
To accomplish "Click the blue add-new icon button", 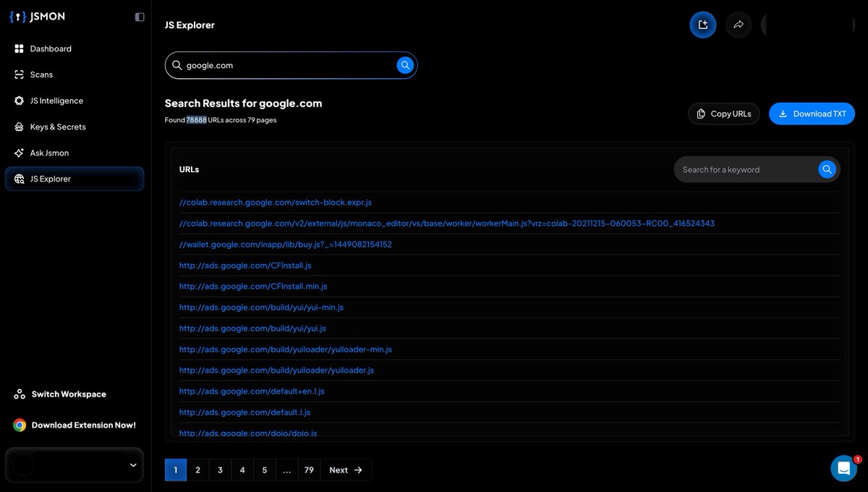I will click(703, 25).
